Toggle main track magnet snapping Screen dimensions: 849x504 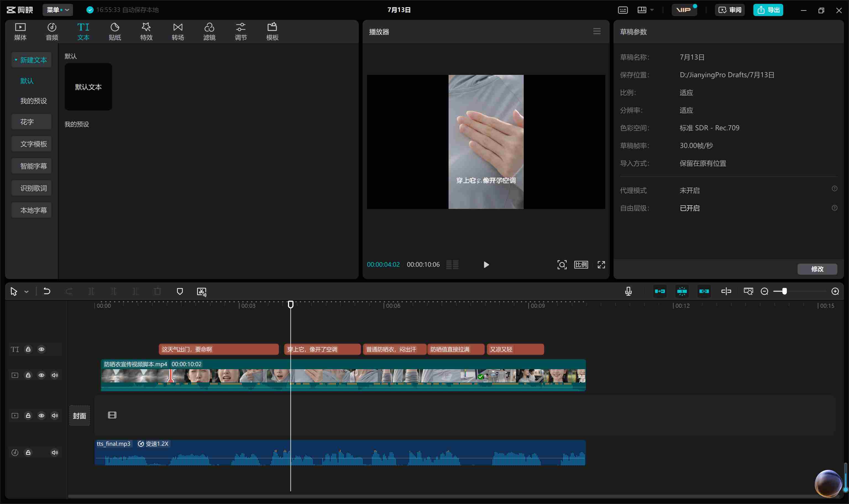click(x=659, y=291)
